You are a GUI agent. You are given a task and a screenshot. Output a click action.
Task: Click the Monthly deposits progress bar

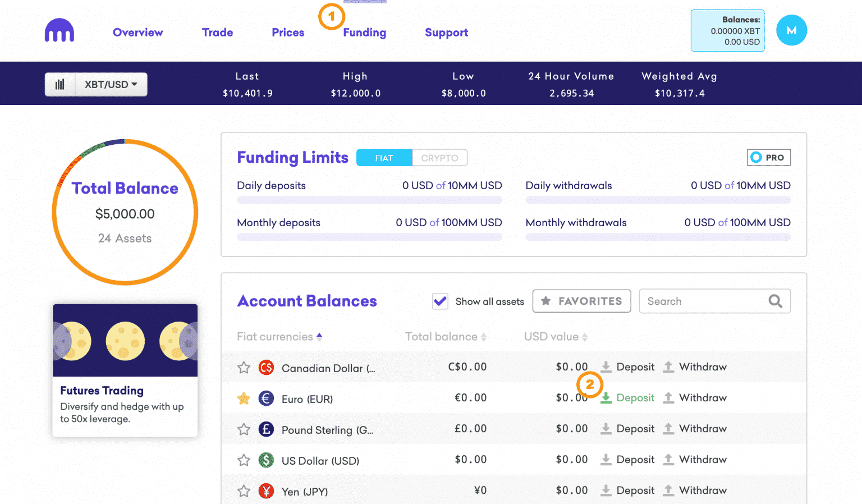(x=369, y=237)
